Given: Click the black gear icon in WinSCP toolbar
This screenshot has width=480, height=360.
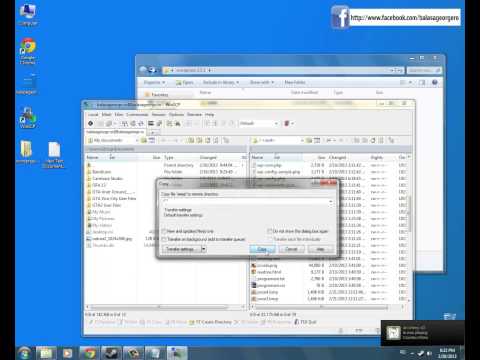Looking at the screenshot, I should click(90, 123).
